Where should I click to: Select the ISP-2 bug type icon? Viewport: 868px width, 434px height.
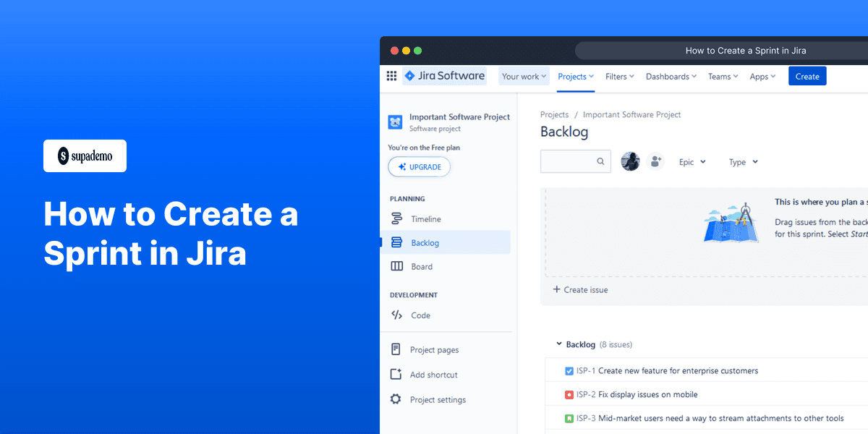[569, 394]
